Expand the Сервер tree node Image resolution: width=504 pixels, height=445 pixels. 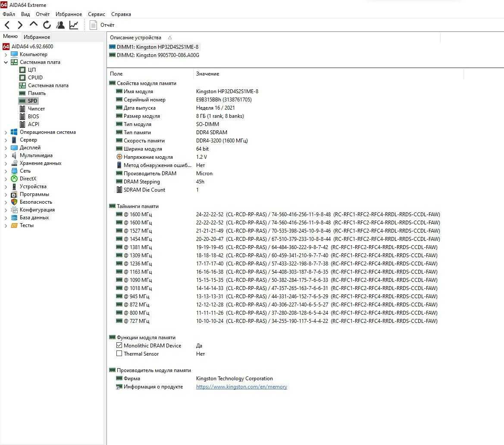pos(6,140)
